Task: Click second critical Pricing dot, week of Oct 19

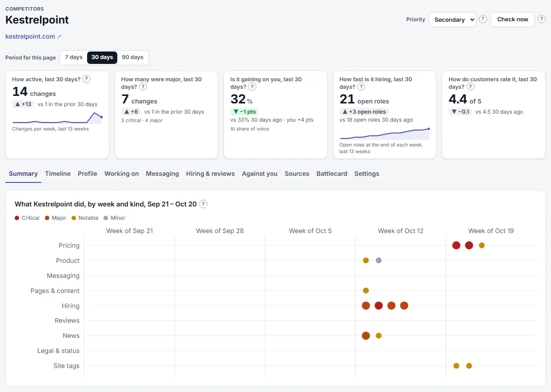Action: point(469,245)
